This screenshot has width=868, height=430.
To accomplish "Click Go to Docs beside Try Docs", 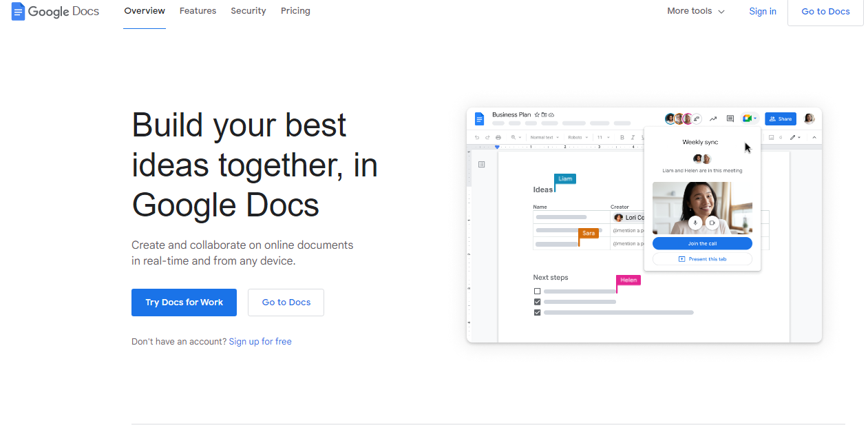I will [286, 303].
